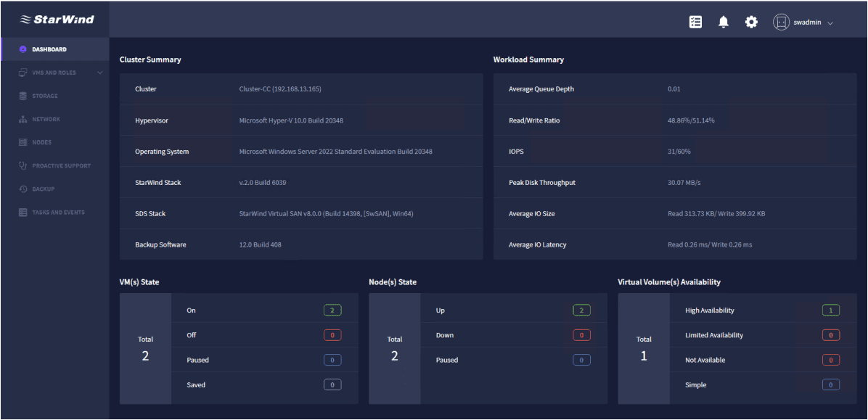Click the Average Queue Depth 0.01 value
868x420 pixels.
pos(674,89)
